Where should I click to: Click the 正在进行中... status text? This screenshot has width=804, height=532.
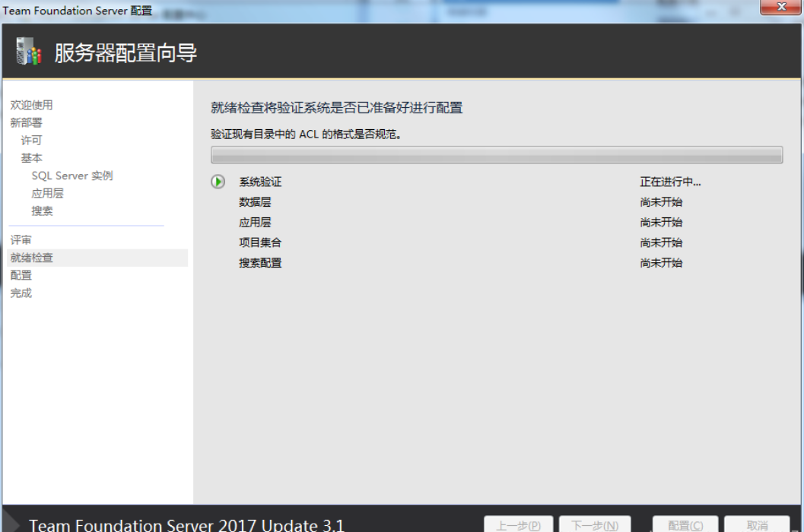(670, 182)
